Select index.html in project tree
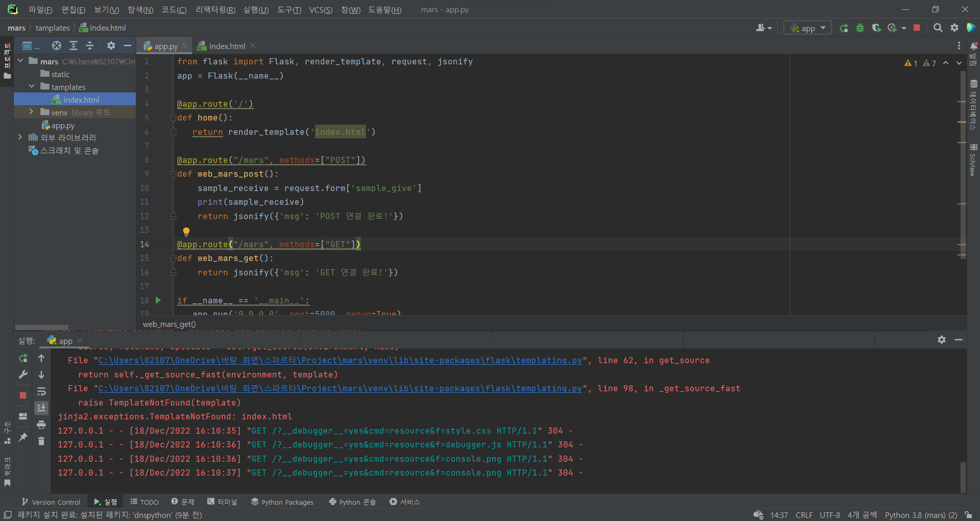Image resolution: width=980 pixels, height=521 pixels. coord(75,100)
